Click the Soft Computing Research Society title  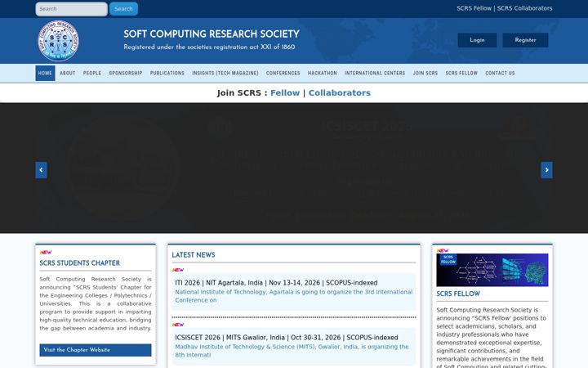212,34
